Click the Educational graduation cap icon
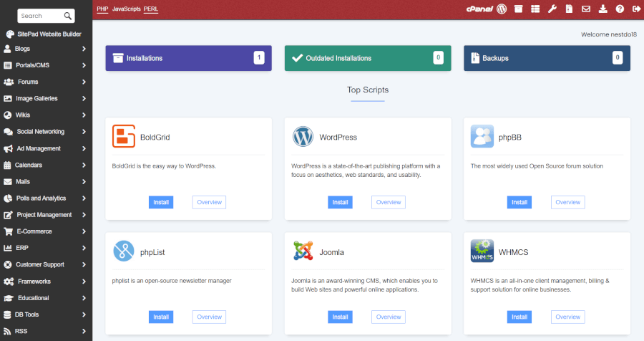Screen dimensions: 644x341 coord(9,298)
